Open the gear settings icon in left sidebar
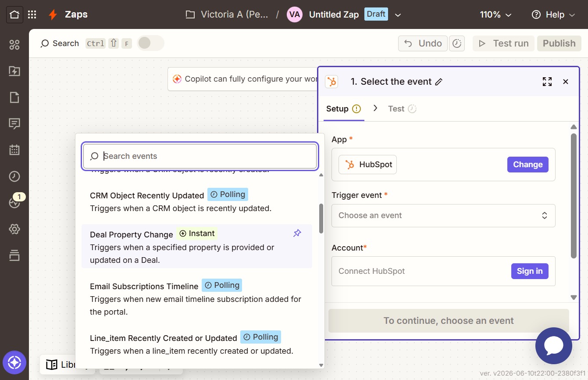This screenshot has width=588, height=380. (x=14, y=229)
